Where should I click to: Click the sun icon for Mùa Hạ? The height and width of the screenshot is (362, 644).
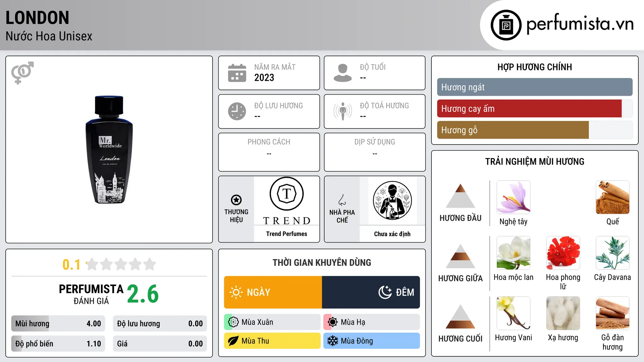tap(333, 322)
